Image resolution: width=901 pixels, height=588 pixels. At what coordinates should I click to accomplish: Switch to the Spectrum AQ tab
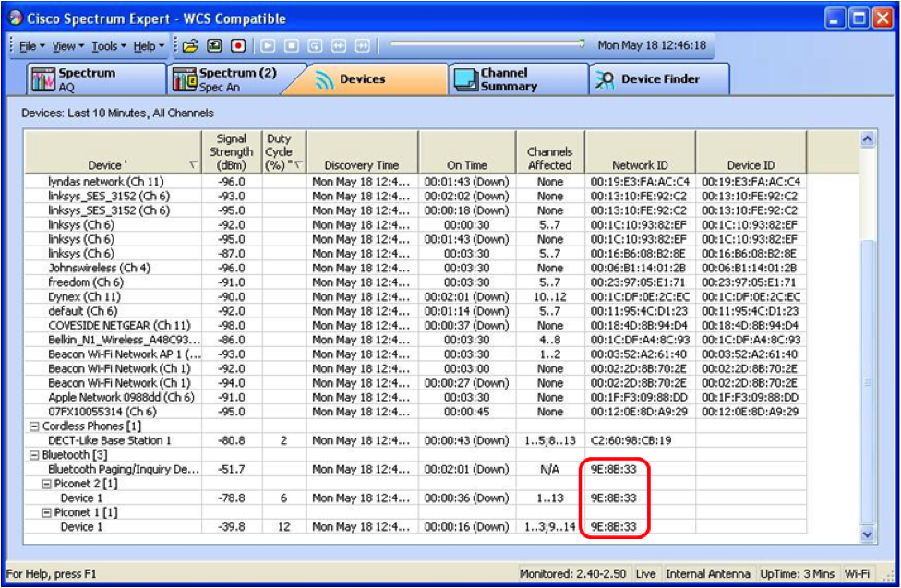click(96, 79)
